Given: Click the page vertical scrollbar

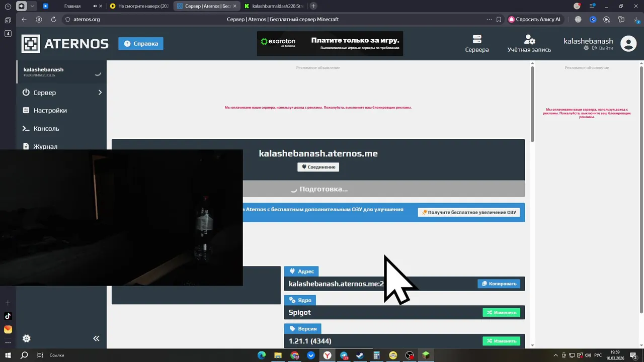Looking at the screenshot, I should (532, 103).
